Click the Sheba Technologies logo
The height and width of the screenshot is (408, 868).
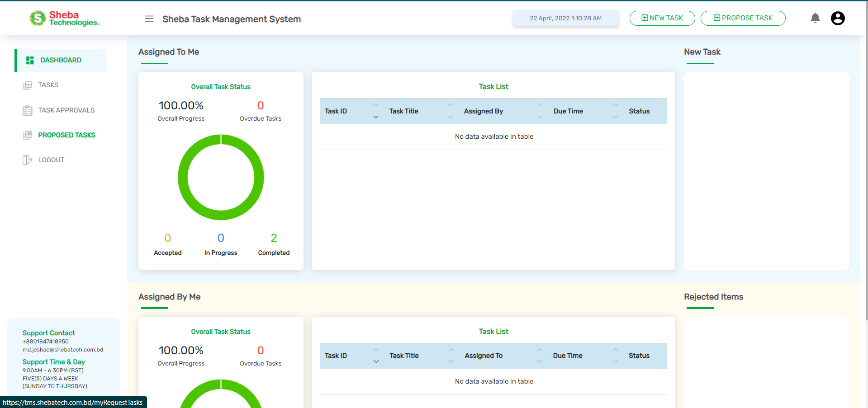[64, 19]
